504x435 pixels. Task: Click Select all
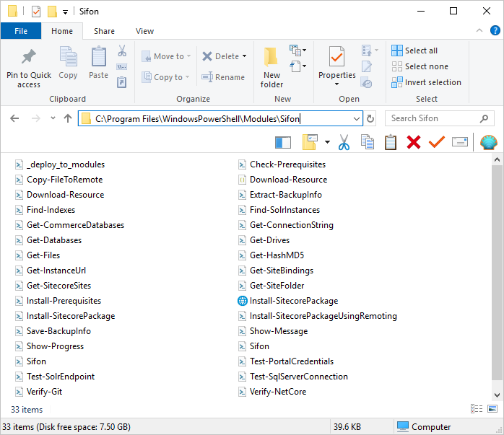click(x=414, y=50)
